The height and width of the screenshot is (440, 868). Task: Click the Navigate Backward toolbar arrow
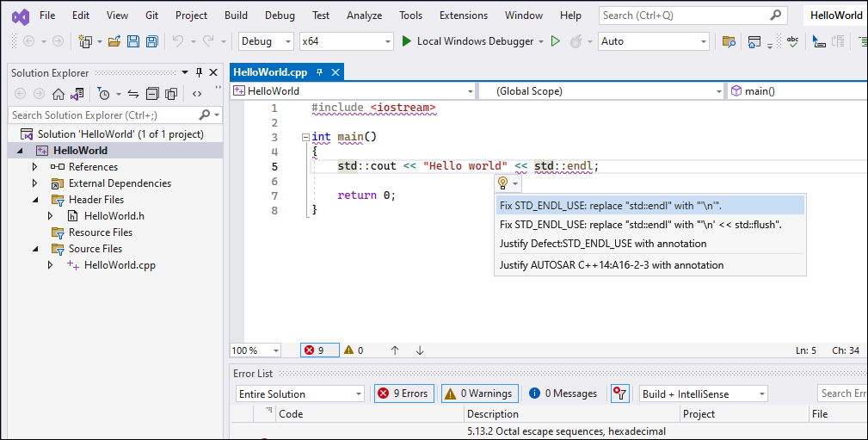coord(28,41)
